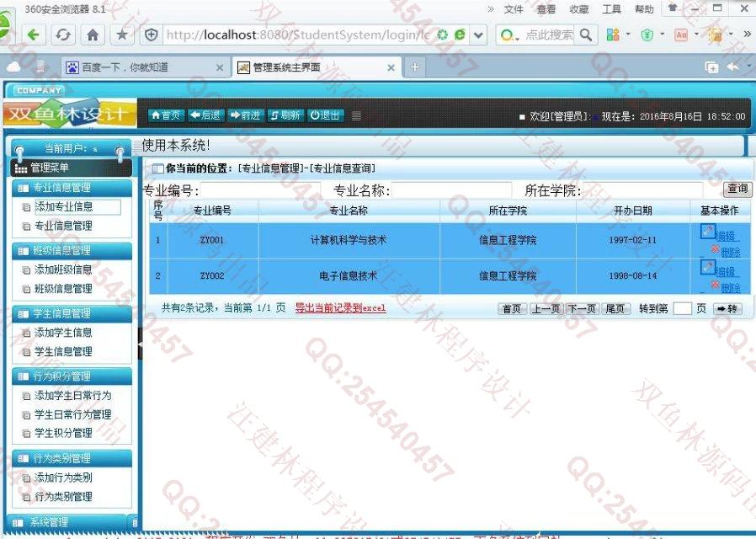Click the red delete icon for row ZY001
The image size is (756, 539).
[x=716, y=249]
